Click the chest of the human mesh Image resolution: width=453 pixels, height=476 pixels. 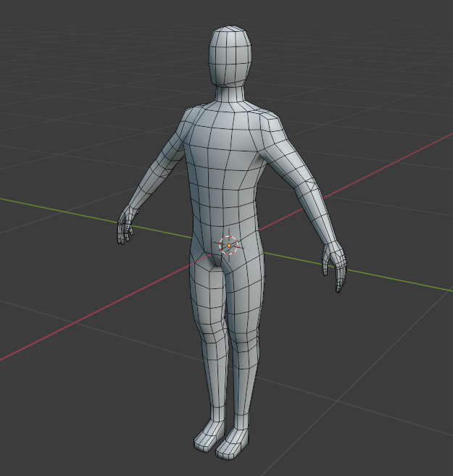225,140
